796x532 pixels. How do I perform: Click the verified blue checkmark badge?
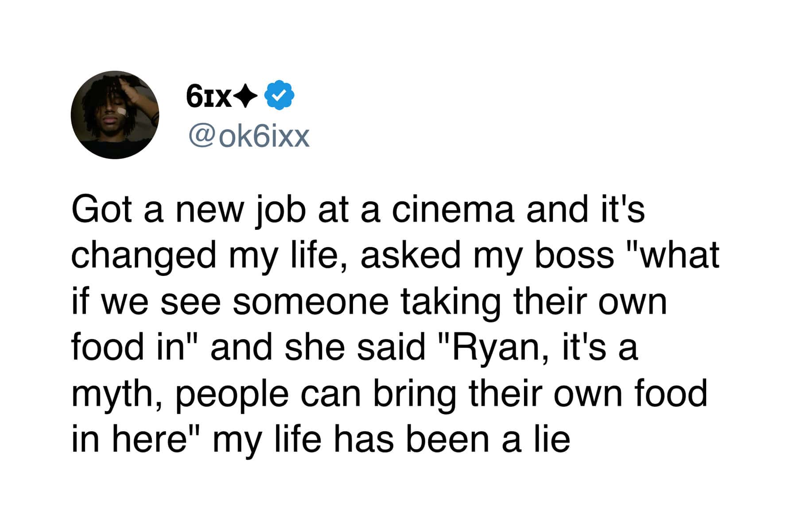279,95
